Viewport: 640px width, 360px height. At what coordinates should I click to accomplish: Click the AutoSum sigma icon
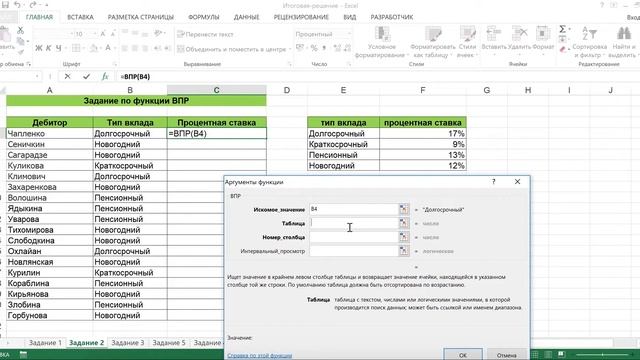click(x=562, y=29)
